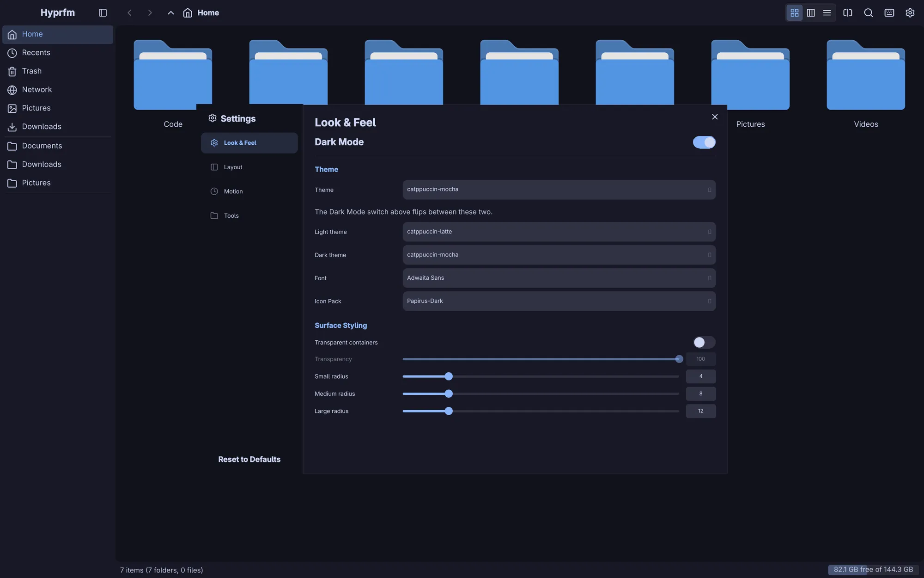Open the Font dropdown
The width and height of the screenshot is (924, 578).
point(559,278)
